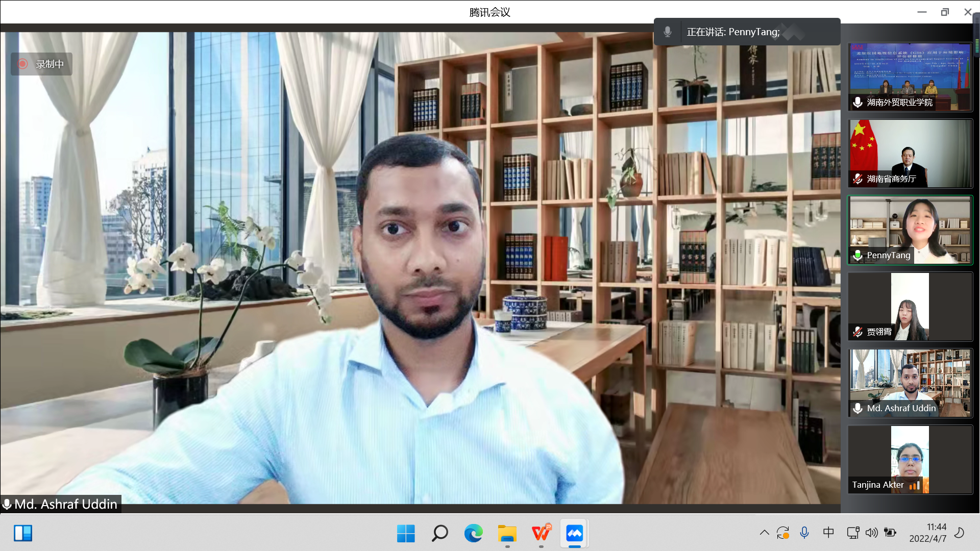Select the 贾翎霄 participant thumbnail
Image resolution: width=980 pixels, height=551 pixels.
(x=910, y=306)
